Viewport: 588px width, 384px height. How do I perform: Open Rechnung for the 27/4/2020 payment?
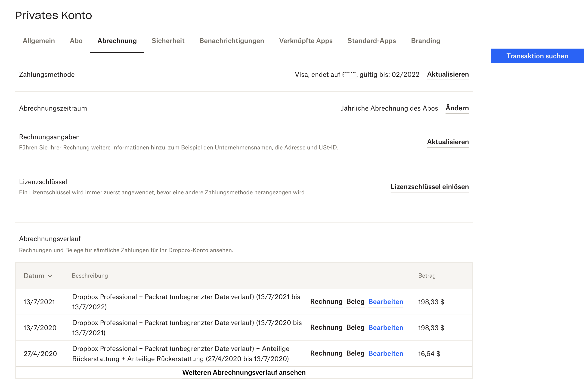pos(326,354)
